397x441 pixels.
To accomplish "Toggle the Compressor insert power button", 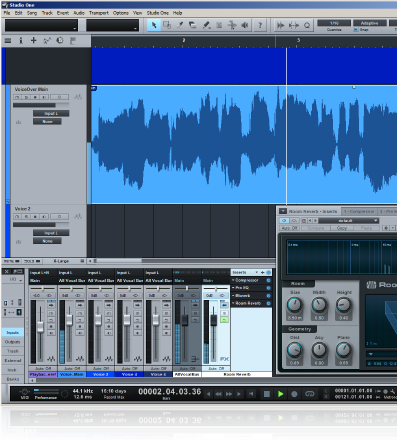I will coord(268,280).
